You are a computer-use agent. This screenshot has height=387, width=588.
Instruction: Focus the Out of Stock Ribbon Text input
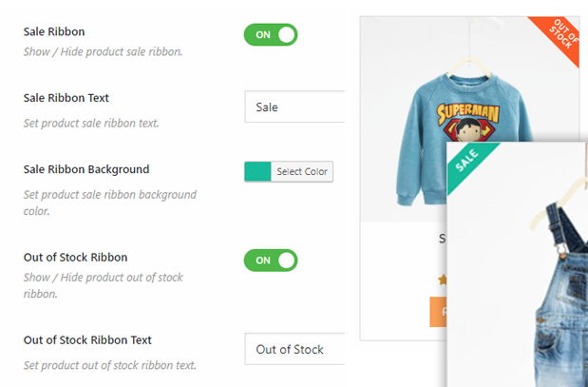pos(294,349)
